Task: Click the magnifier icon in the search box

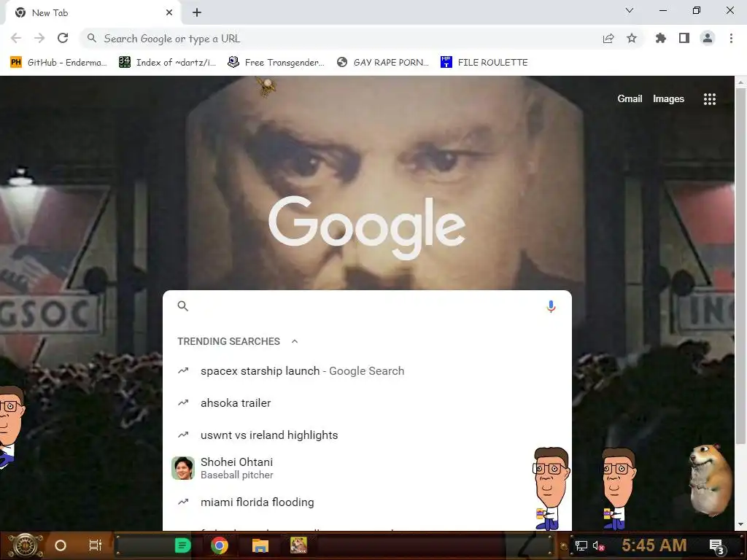Action: (x=183, y=306)
